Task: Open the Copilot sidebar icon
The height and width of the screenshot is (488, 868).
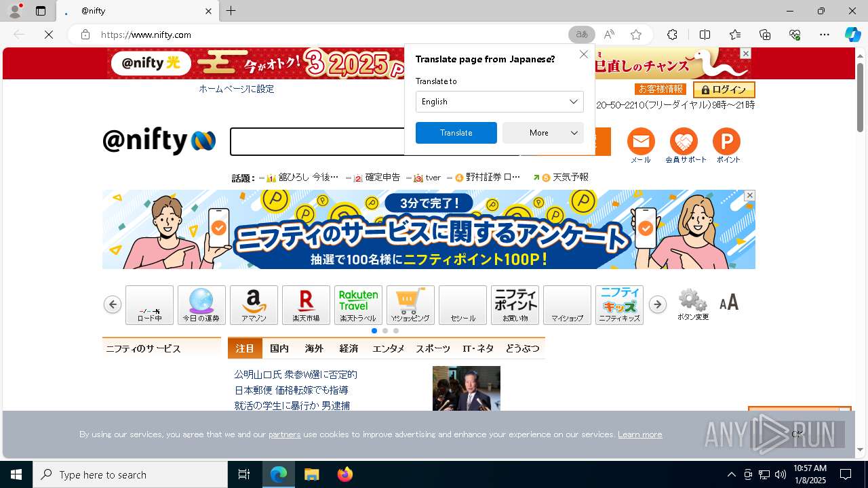Action: point(852,35)
